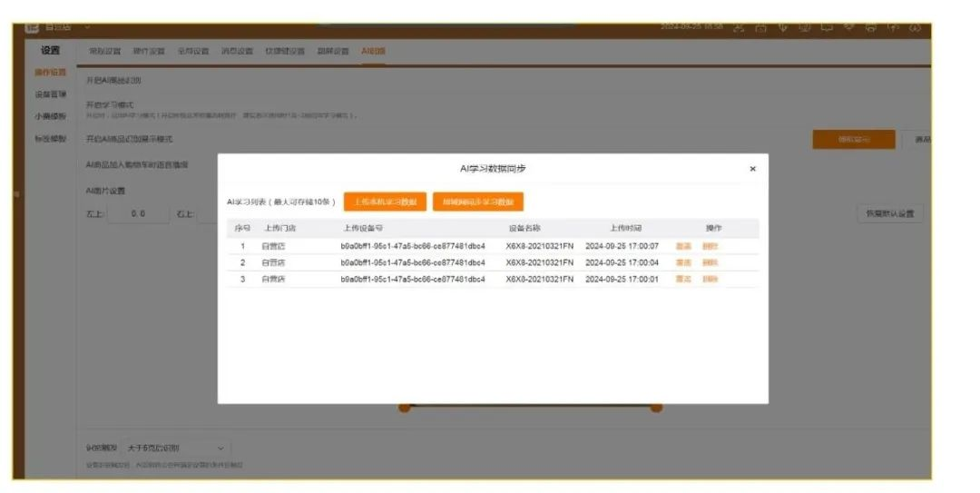Screen dimensions: 980x493
Task: Switch to the AI识别 settings tab
Action: point(373,51)
